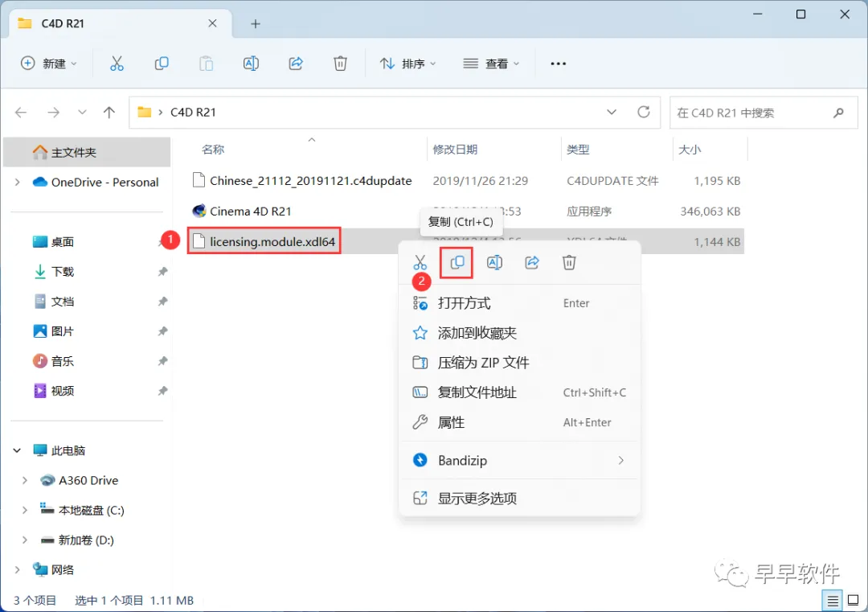Unpin 图片 using its pin icon
The width and height of the screenshot is (868, 612).
click(x=162, y=331)
